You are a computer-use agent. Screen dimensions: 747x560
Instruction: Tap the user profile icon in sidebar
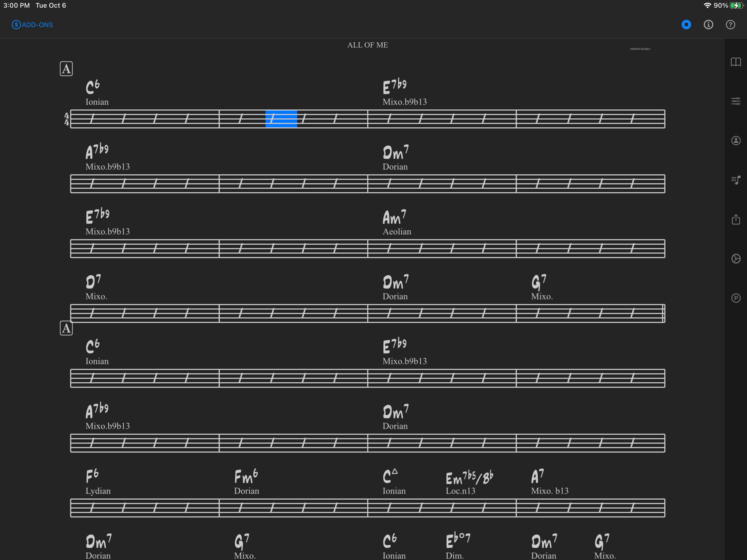(x=736, y=141)
